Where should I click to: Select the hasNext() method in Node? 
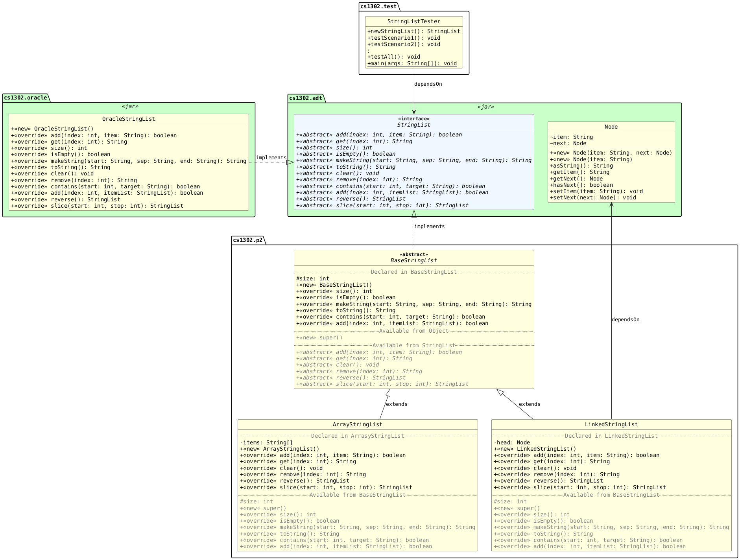tap(581, 185)
